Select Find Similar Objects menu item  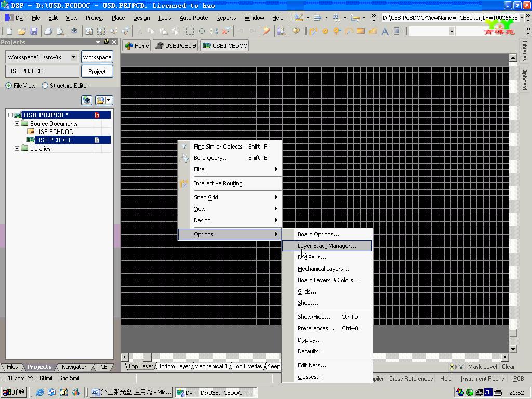click(x=230, y=146)
